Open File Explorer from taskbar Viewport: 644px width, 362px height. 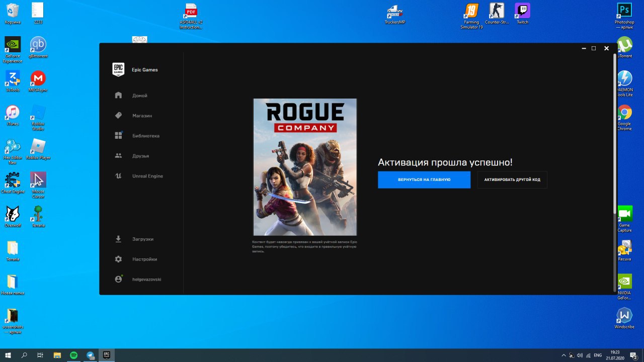point(57,355)
